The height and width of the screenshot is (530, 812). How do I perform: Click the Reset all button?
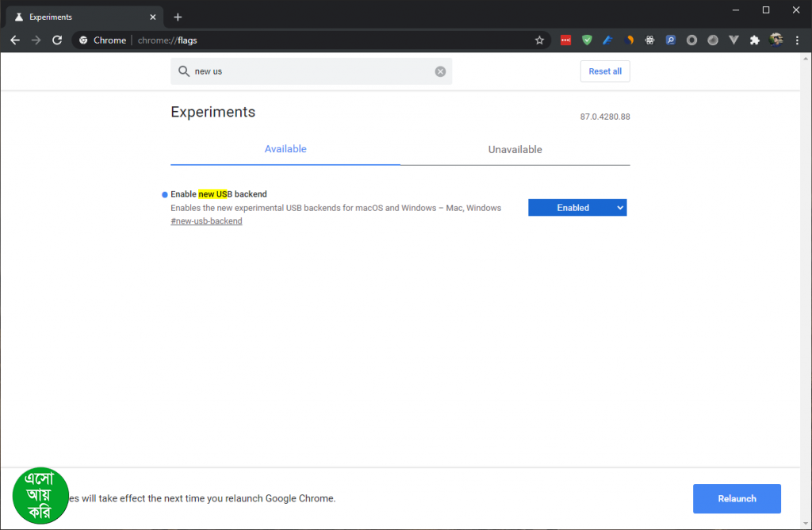point(605,71)
